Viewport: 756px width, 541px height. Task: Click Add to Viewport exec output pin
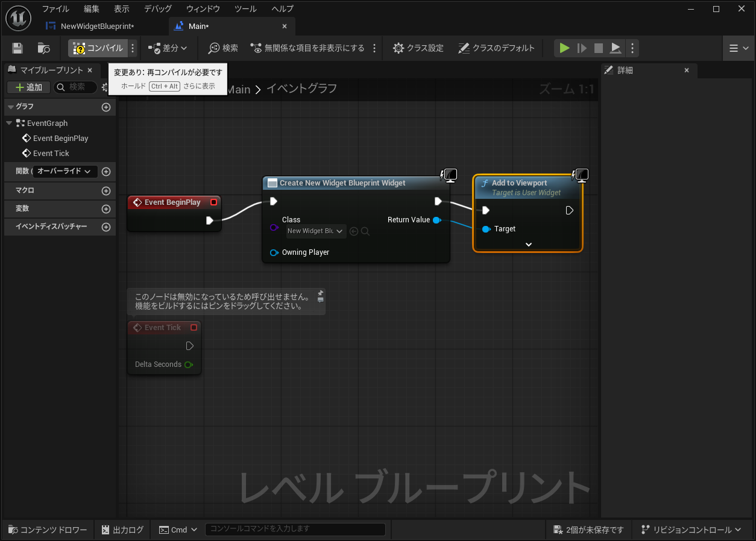570,210
